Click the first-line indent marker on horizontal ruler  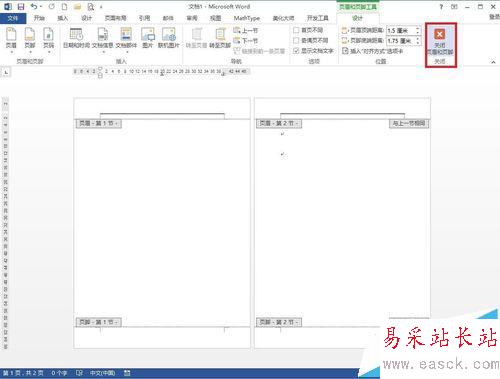100,69
